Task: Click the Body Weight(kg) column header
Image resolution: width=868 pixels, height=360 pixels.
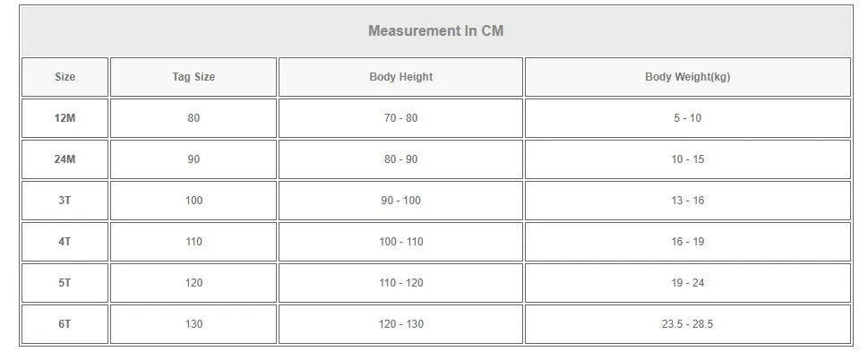Action: pyautogui.click(x=687, y=77)
